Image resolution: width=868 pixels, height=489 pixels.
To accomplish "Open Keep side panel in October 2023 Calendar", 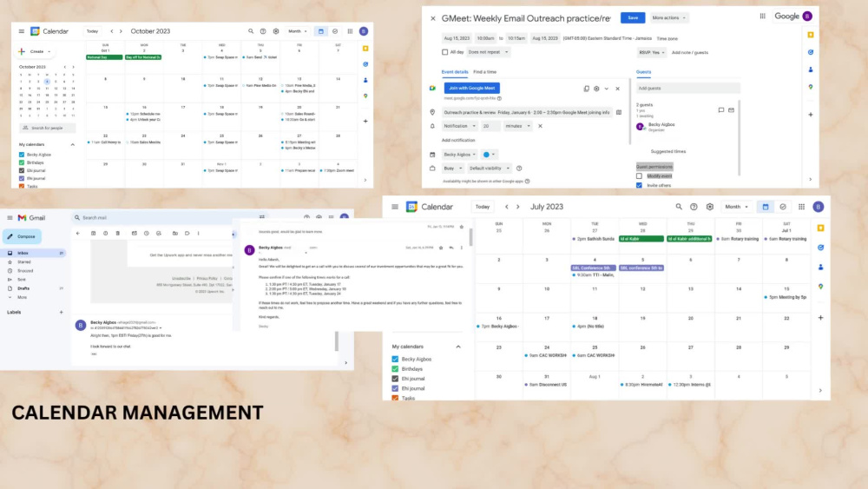I will click(365, 49).
